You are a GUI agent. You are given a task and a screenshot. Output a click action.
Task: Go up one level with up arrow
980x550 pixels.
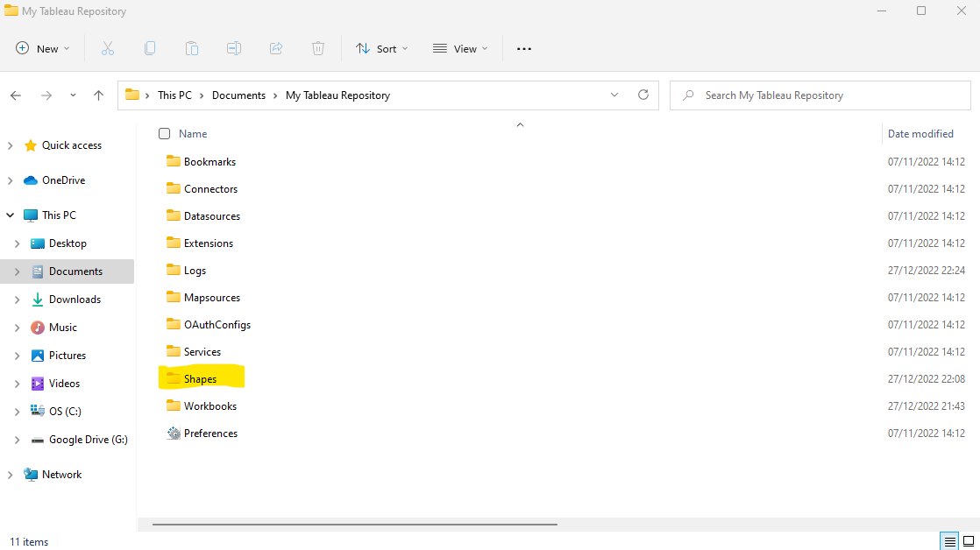click(x=98, y=95)
